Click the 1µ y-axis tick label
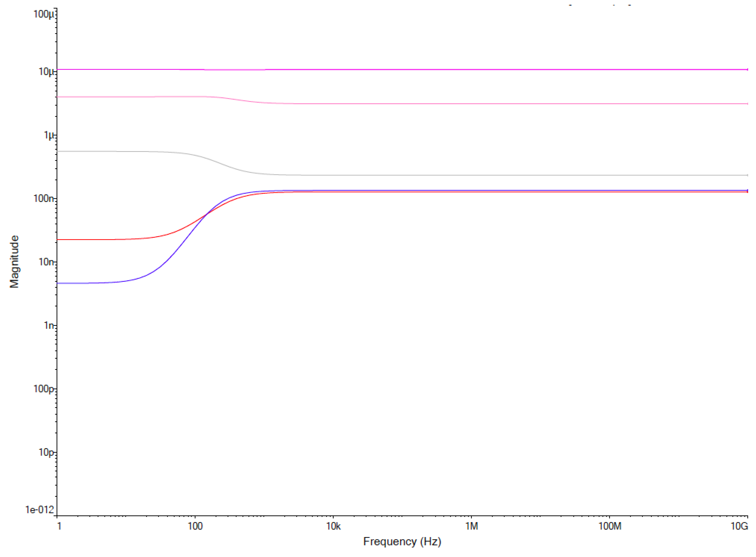Image resolution: width=756 pixels, height=557 pixels. pos(49,135)
